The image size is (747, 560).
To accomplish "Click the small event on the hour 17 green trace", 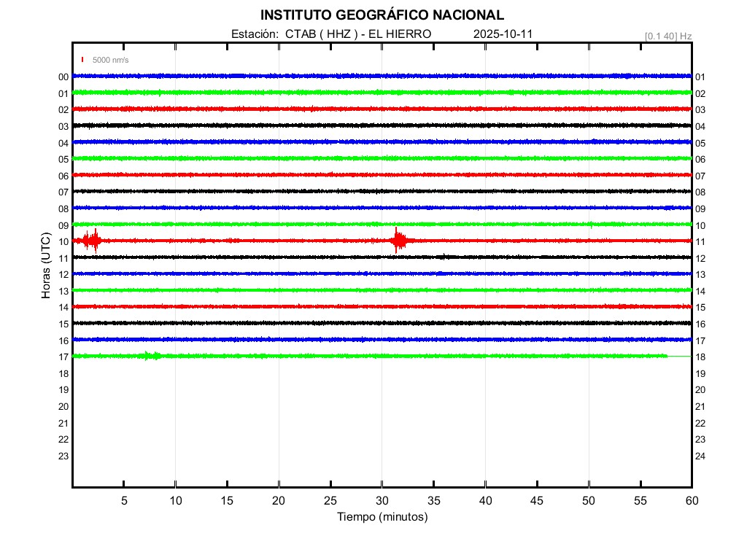I will pyautogui.click(x=151, y=356).
